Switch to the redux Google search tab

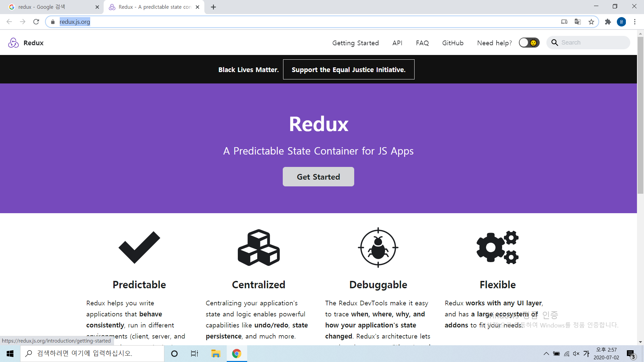(x=50, y=7)
